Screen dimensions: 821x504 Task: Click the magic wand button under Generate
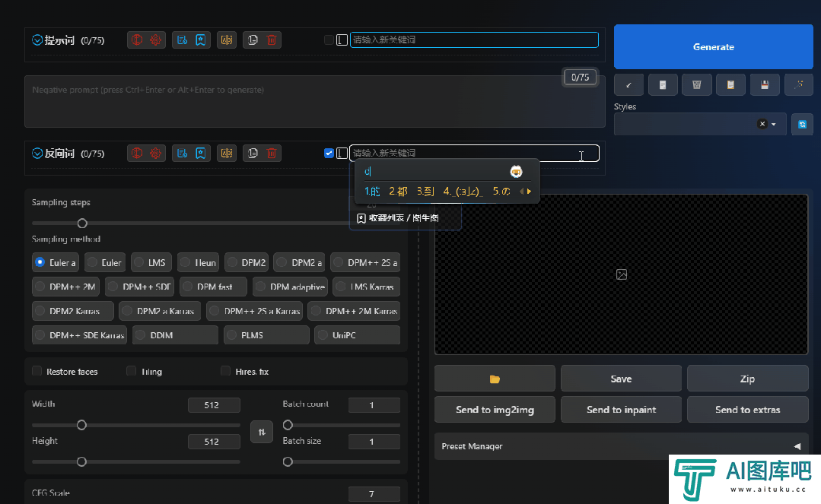(x=798, y=85)
